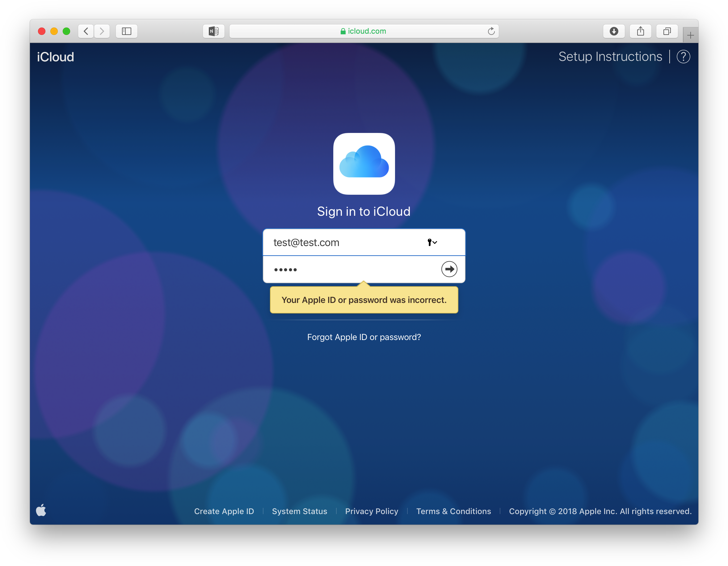The height and width of the screenshot is (566, 728).
Task: Show Safari downloads
Action: (x=614, y=31)
